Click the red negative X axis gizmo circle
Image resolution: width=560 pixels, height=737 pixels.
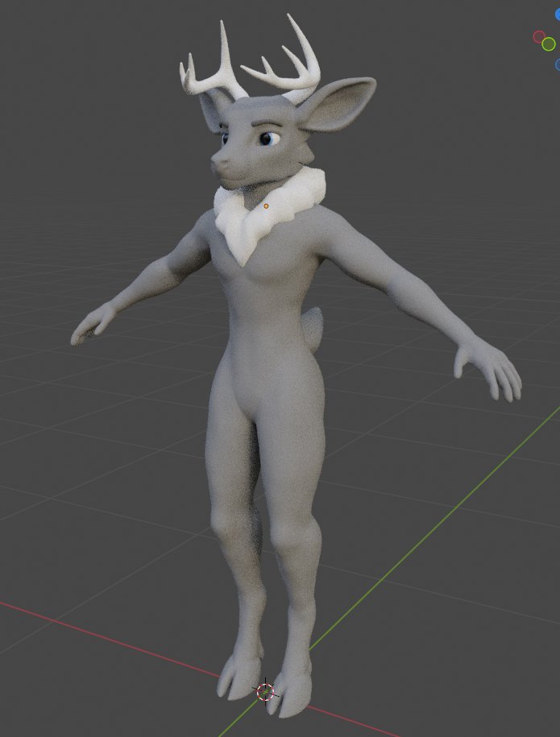(x=539, y=37)
